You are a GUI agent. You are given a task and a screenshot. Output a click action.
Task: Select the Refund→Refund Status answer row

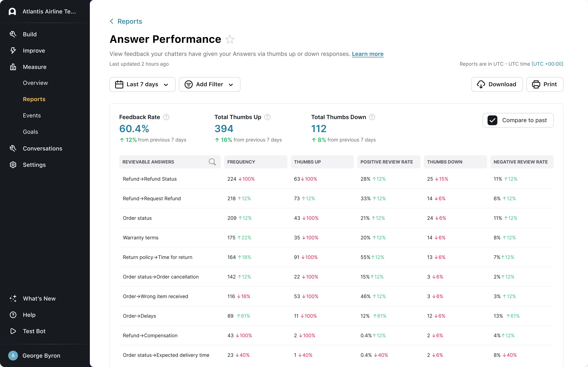(150, 179)
